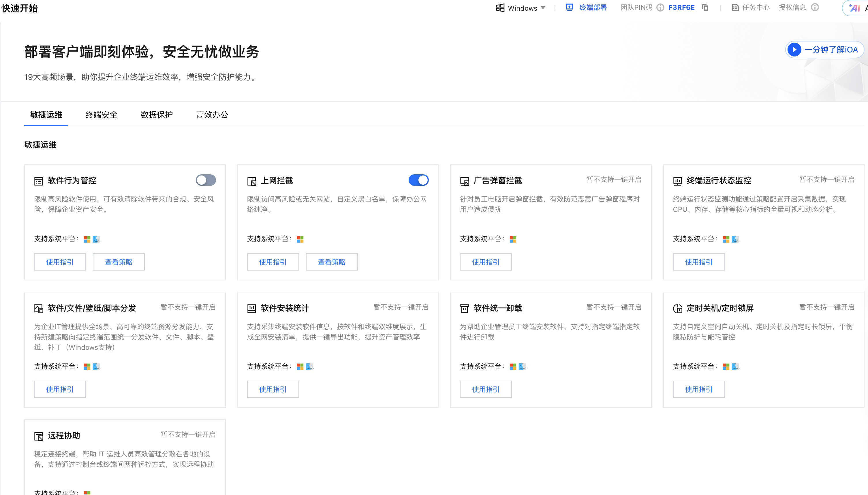Click the 软件行为管控 card icon

(x=38, y=181)
